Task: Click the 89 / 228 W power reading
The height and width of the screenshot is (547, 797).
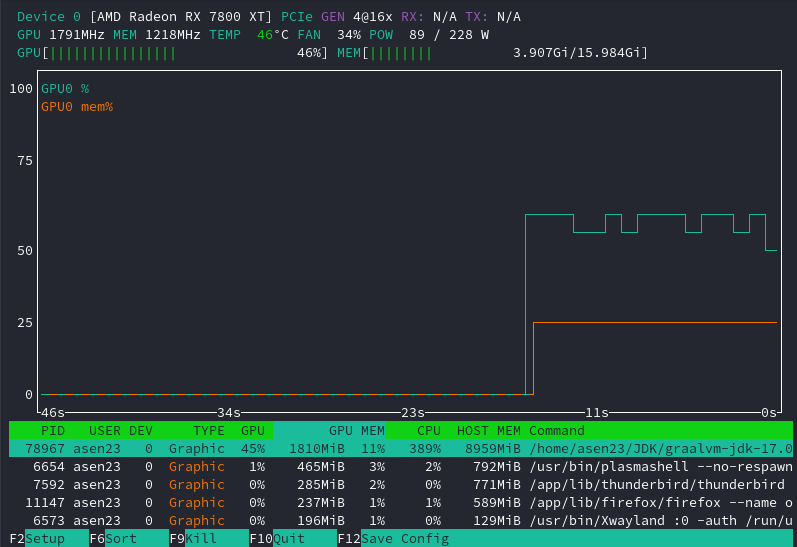Action: [449, 35]
